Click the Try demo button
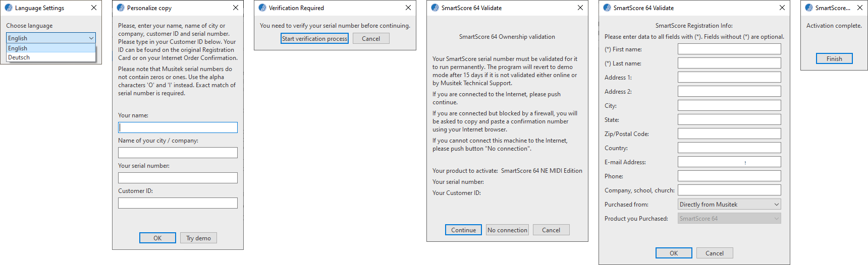 click(198, 238)
